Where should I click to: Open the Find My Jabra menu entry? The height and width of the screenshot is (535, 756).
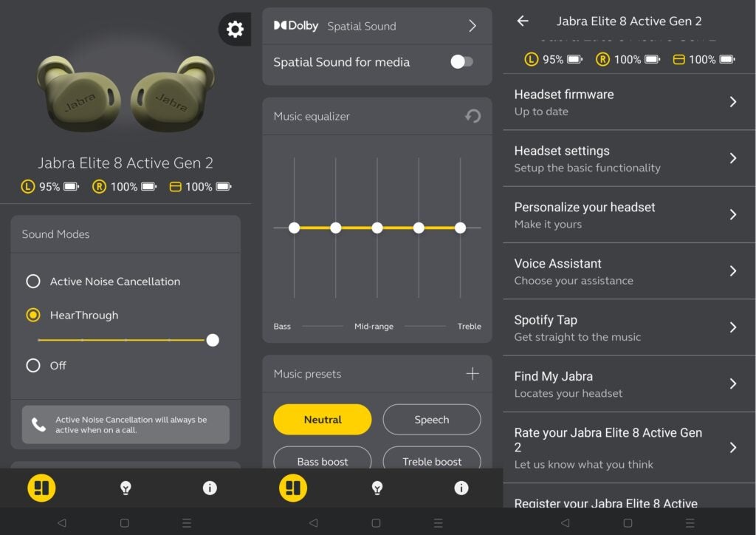pos(629,384)
